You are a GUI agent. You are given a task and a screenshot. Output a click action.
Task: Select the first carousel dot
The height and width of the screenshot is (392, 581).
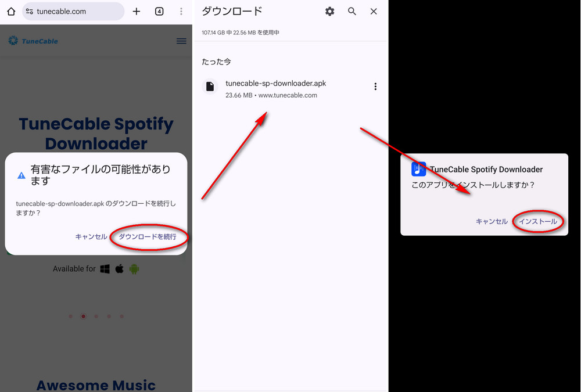pos(70,317)
